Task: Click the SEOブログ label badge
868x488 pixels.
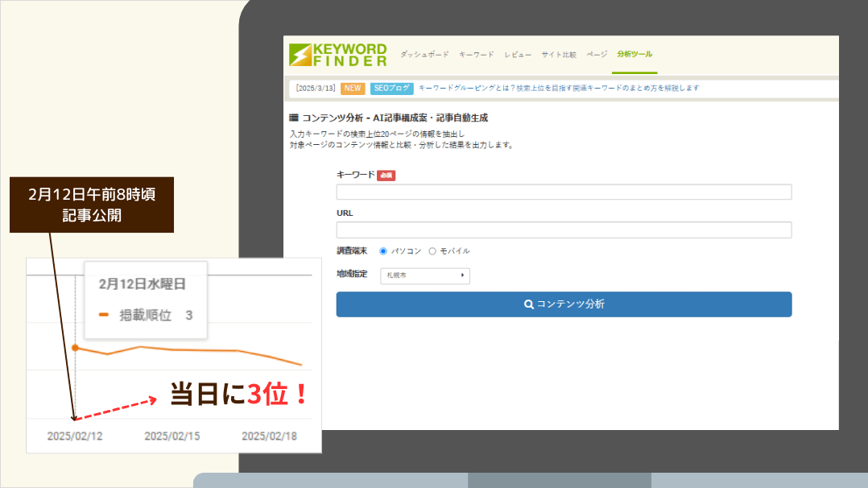Action: (x=391, y=88)
